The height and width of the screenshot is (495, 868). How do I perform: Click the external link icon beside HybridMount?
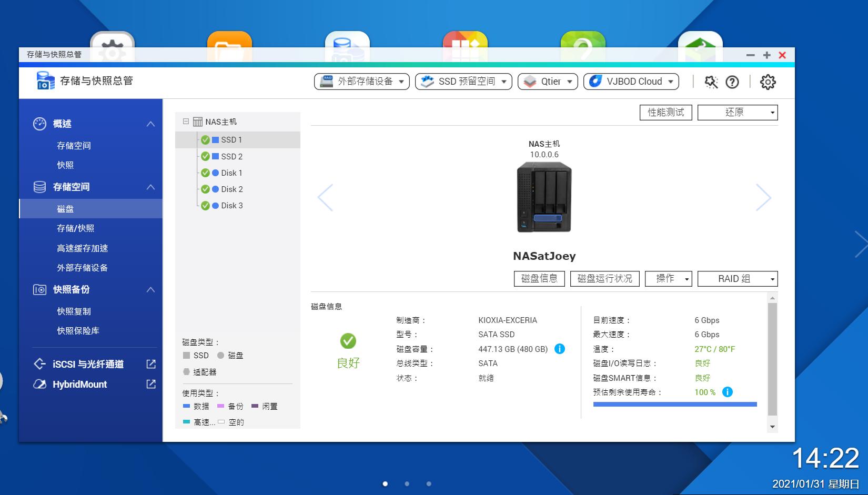150,385
